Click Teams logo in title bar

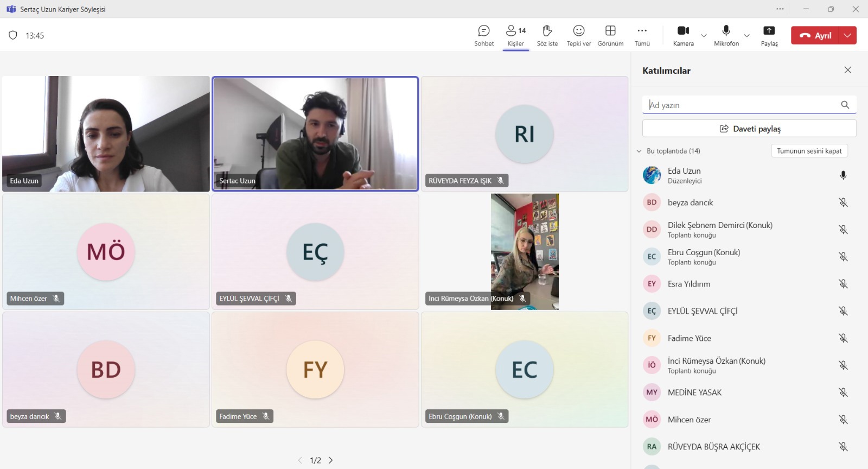[x=11, y=9]
